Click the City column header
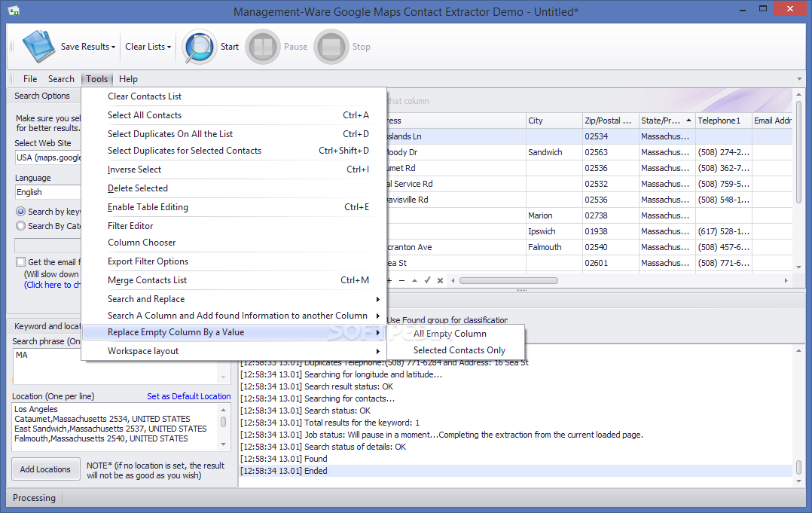Viewport: 812px width, 513px height. [x=554, y=120]
